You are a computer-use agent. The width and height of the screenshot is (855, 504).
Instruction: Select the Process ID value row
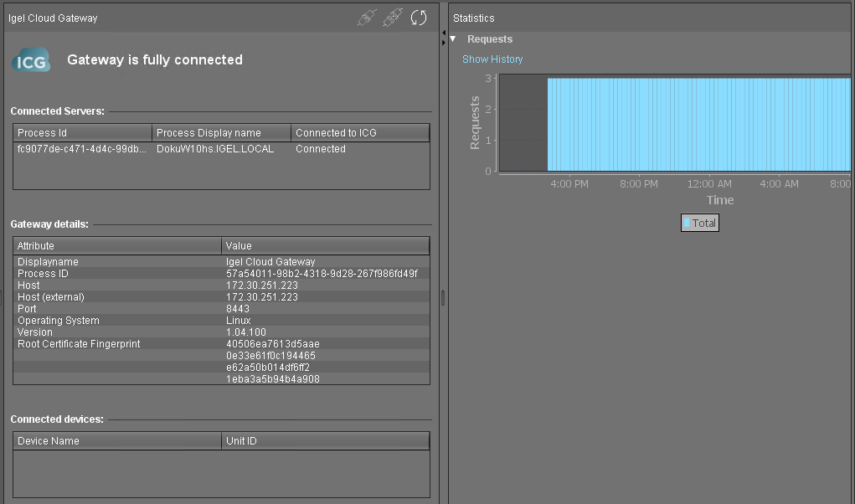click(322, 274)
